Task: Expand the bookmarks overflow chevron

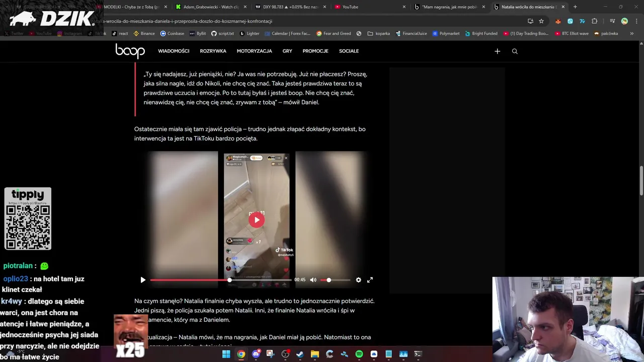Action: tap(632, 34)
